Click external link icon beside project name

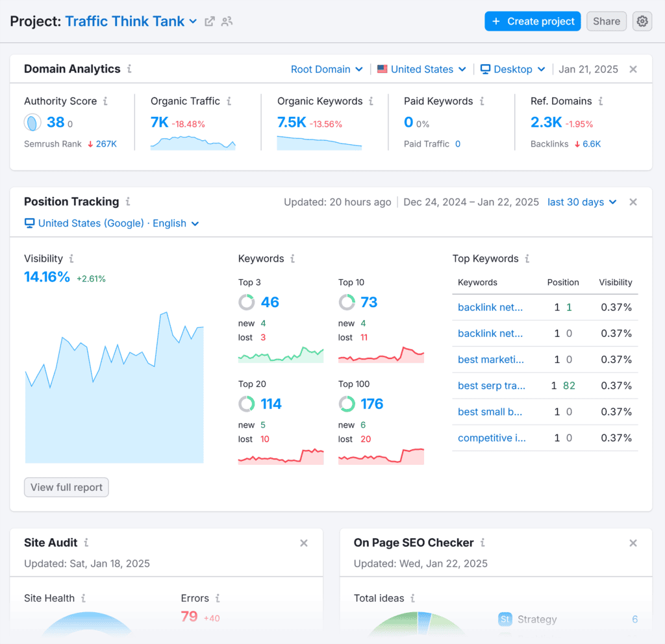[x=210, y=21]
